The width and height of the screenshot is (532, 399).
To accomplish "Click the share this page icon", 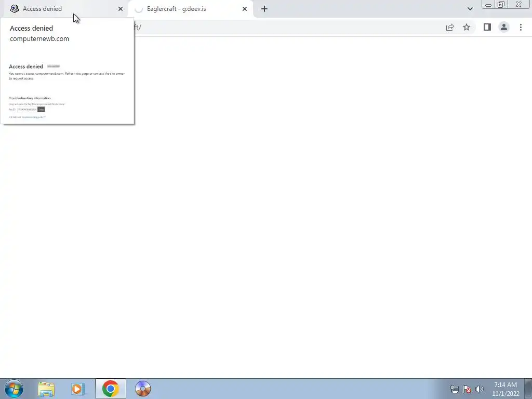I will click(x=450, y=27).
